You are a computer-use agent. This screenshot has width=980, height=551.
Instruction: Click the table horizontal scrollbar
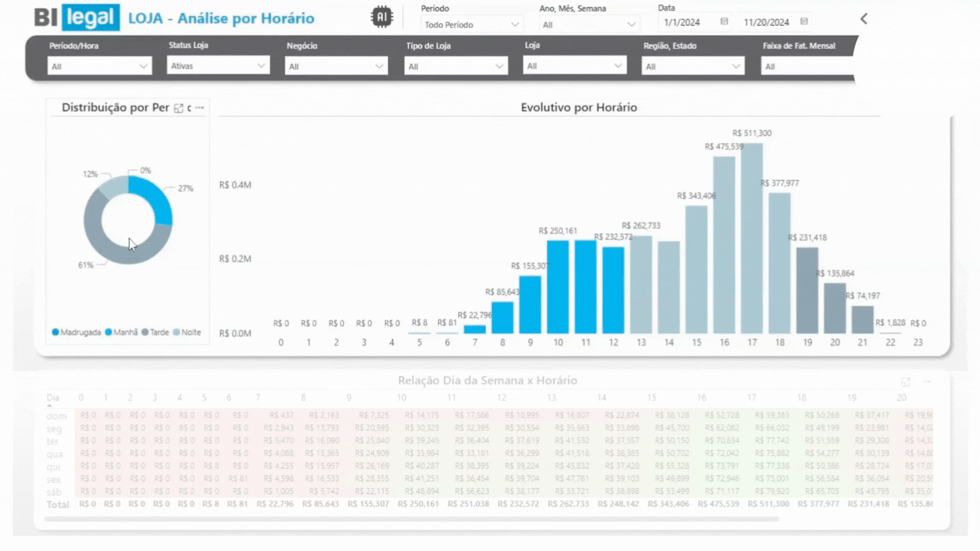pos(411,519)
